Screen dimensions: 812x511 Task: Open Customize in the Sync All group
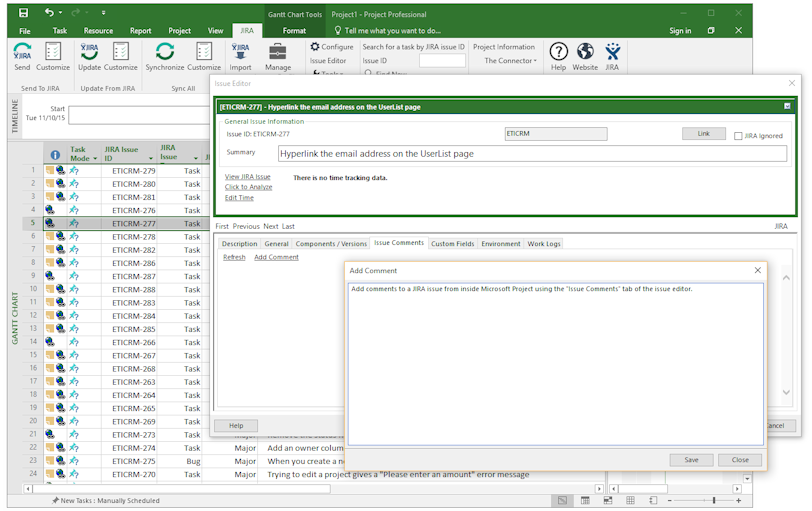(x=204, y=52)
